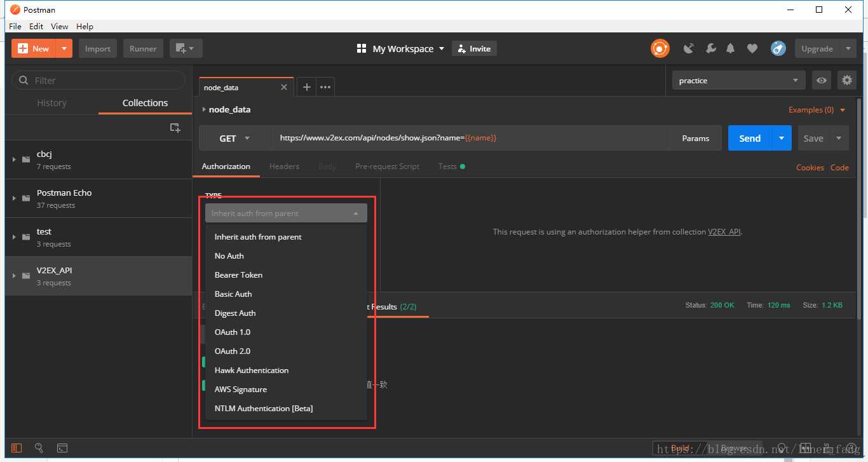
Task: Choose NTLM Authentication [Beta] option
Action: click(x=286, y=408)
